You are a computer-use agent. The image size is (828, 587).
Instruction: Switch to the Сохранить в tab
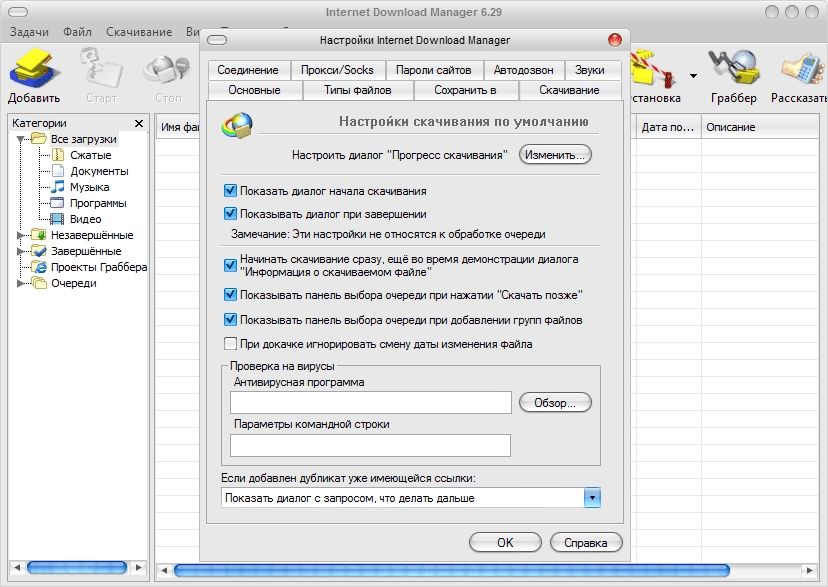pos(465,90)
